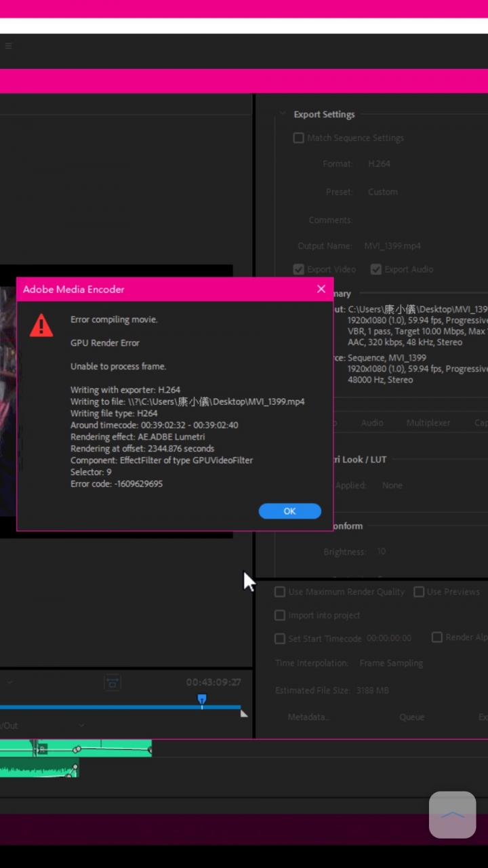Click the red warning triangle icon

point(41,325)
